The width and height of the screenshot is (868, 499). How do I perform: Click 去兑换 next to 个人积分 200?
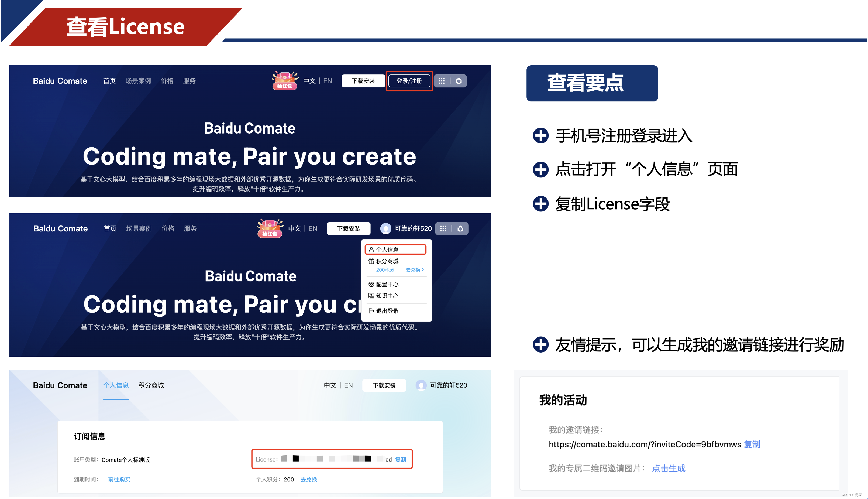click(x=309, y=480)
